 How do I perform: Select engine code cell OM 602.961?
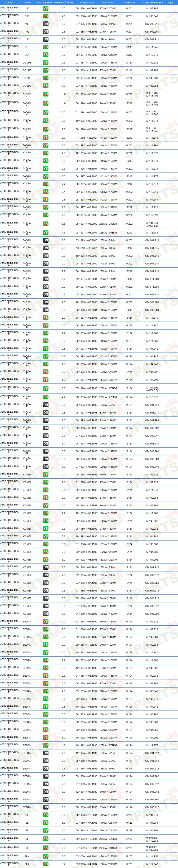[x=152, y=32]
